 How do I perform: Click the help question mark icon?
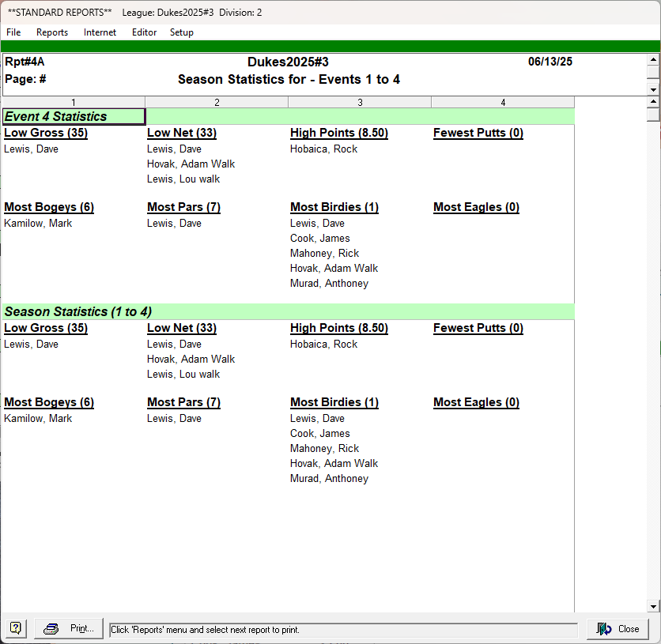pos(15,629)
